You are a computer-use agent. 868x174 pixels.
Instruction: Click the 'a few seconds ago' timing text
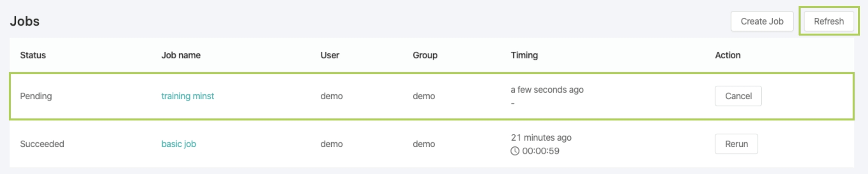tap(547, 90)
